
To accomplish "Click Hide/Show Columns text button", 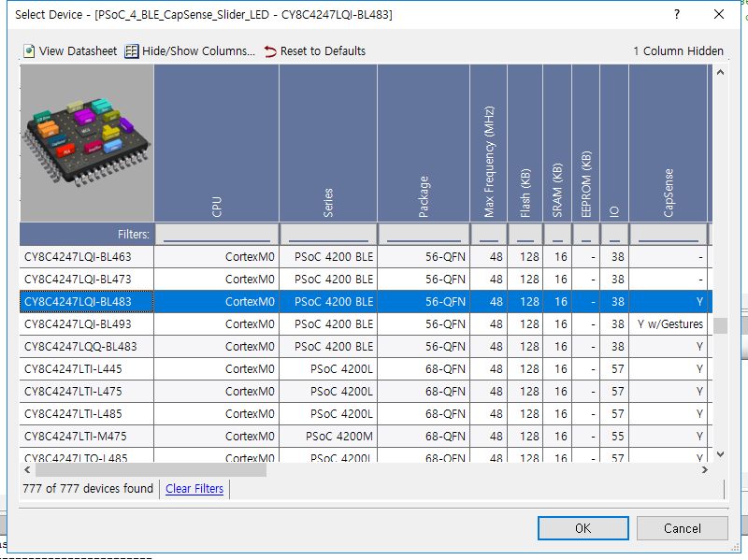I will point(198,51).
